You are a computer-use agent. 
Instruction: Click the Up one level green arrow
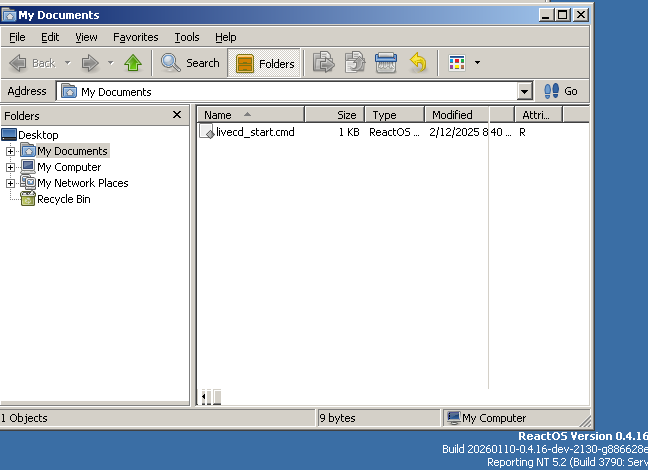coord(133,63)
